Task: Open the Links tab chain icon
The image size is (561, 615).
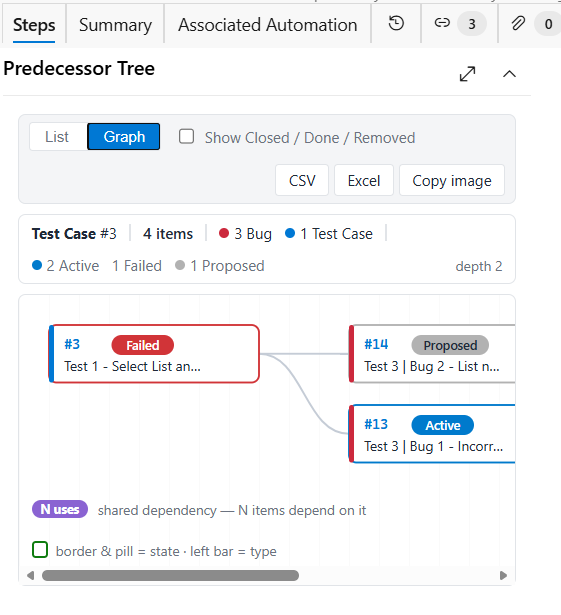Action: [x=442, y=24]
